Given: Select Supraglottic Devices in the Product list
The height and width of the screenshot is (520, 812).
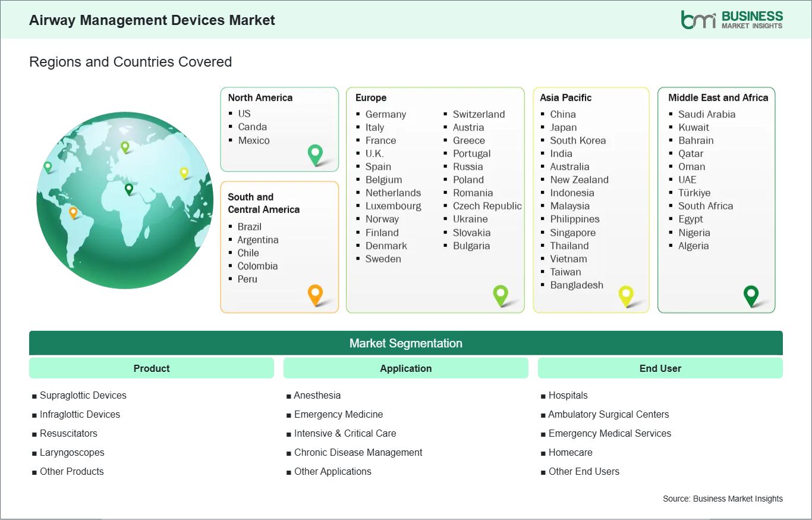Looking at the screenshot, I should coord(83,395).
